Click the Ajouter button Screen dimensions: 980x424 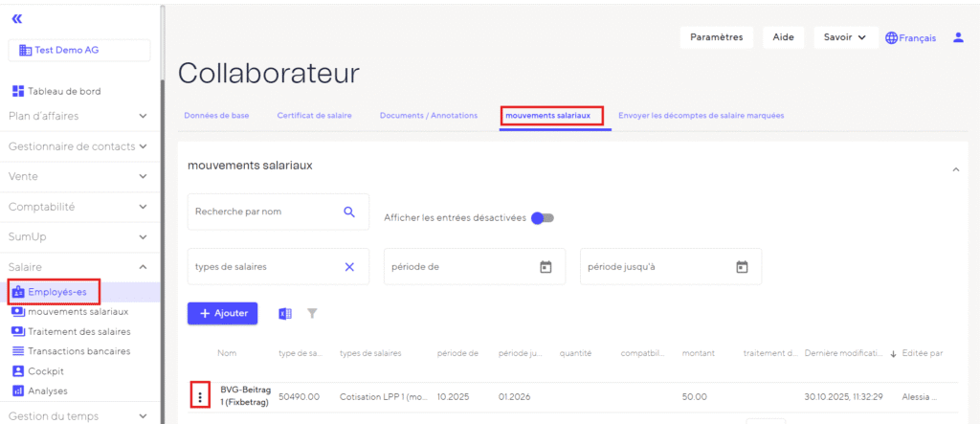click(x=222, y=313)
